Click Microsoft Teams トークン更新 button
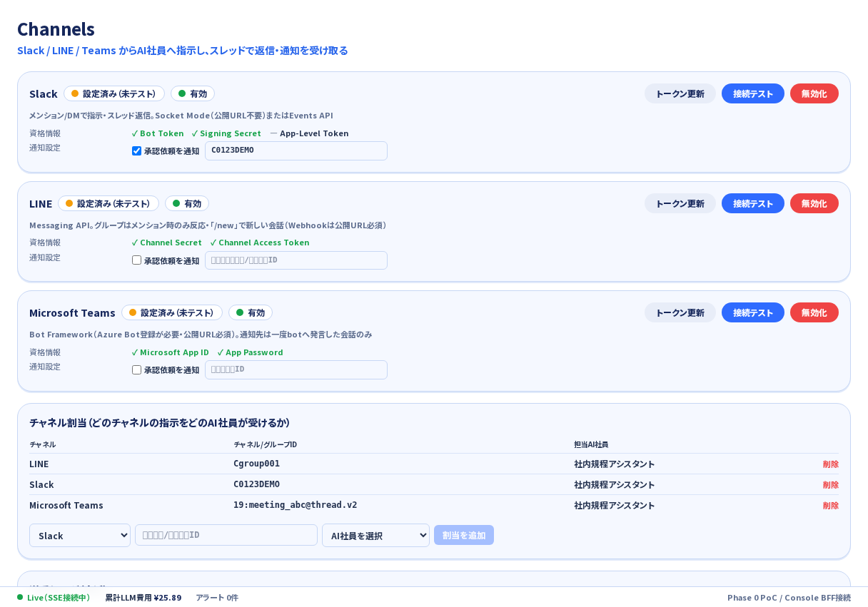Image resolution: width=868 pixels, height=607 pixels. [x=680, y=312]
